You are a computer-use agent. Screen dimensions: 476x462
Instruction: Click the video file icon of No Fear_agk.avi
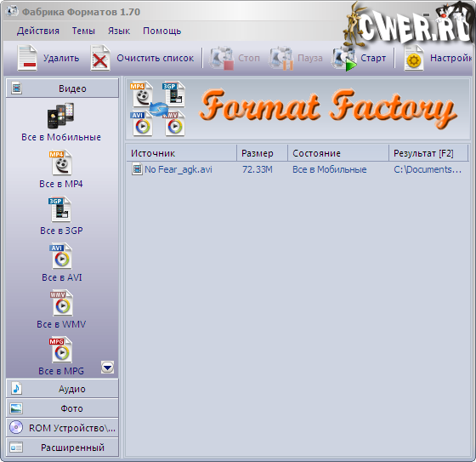pyautogui.click(x=137, y=169)
